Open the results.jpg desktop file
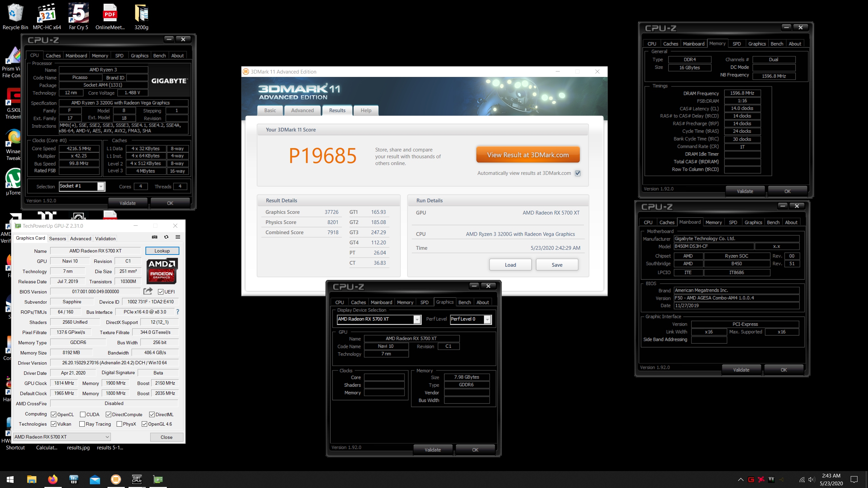The width and height of the screenshot is (868, 488). click(78, 448)
